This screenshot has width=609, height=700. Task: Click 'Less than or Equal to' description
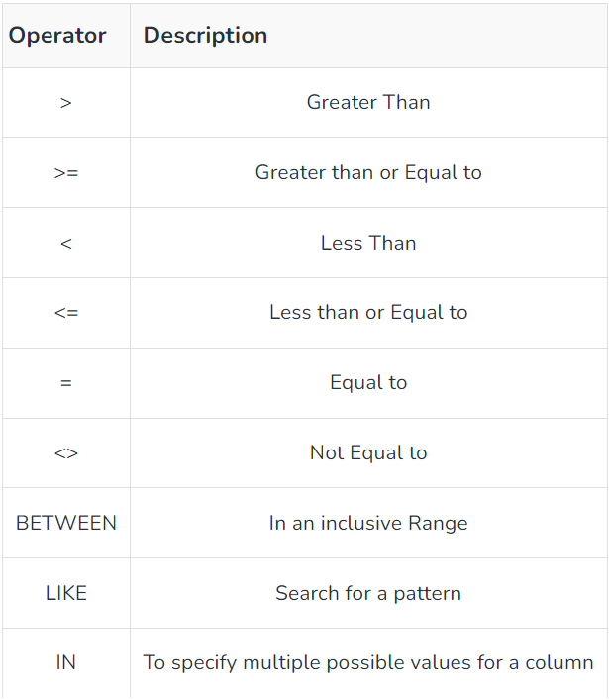point(368,313)
